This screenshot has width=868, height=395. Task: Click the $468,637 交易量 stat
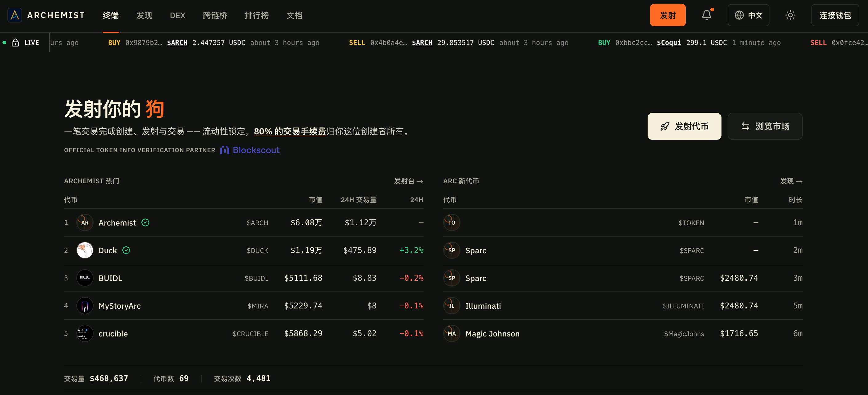tap(108, 378)
